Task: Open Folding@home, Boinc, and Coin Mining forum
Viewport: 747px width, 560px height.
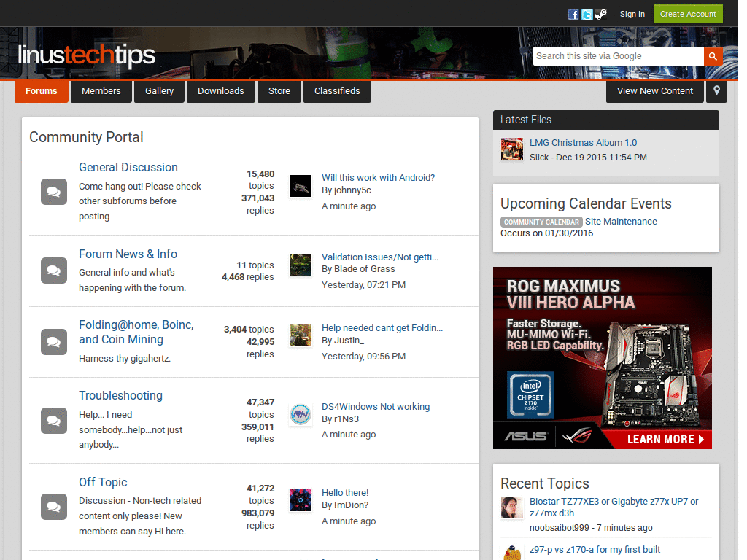Action: pos(136,332)
